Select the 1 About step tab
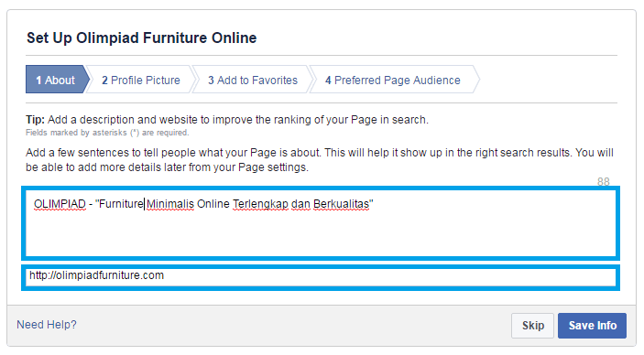The image size is (644, 355). 58,80
